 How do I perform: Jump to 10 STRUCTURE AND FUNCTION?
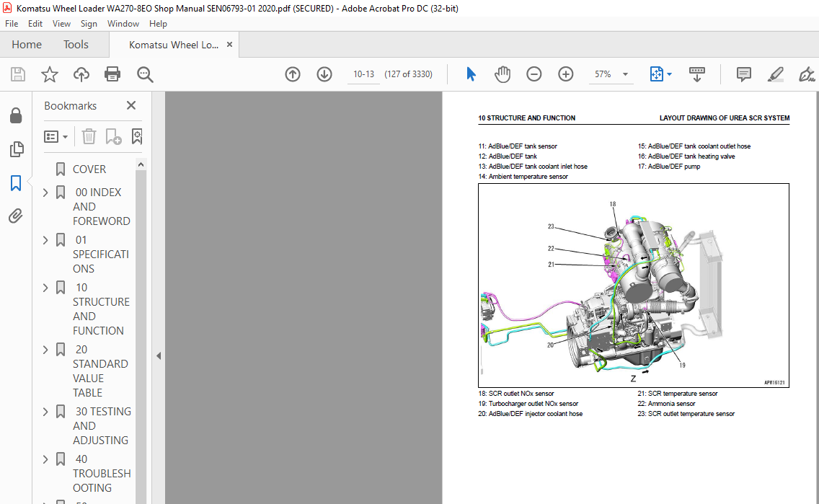pyautogui.click(x=102, y=309)
